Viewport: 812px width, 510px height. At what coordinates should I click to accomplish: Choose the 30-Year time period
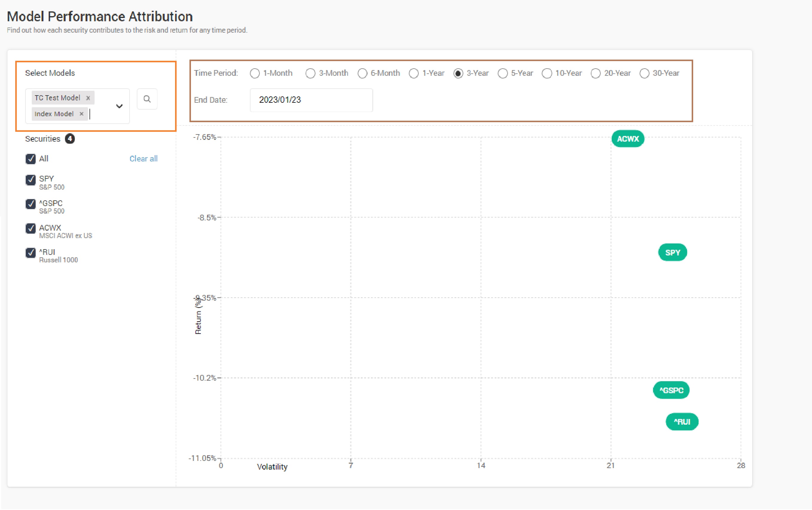(x=644, y=73)
